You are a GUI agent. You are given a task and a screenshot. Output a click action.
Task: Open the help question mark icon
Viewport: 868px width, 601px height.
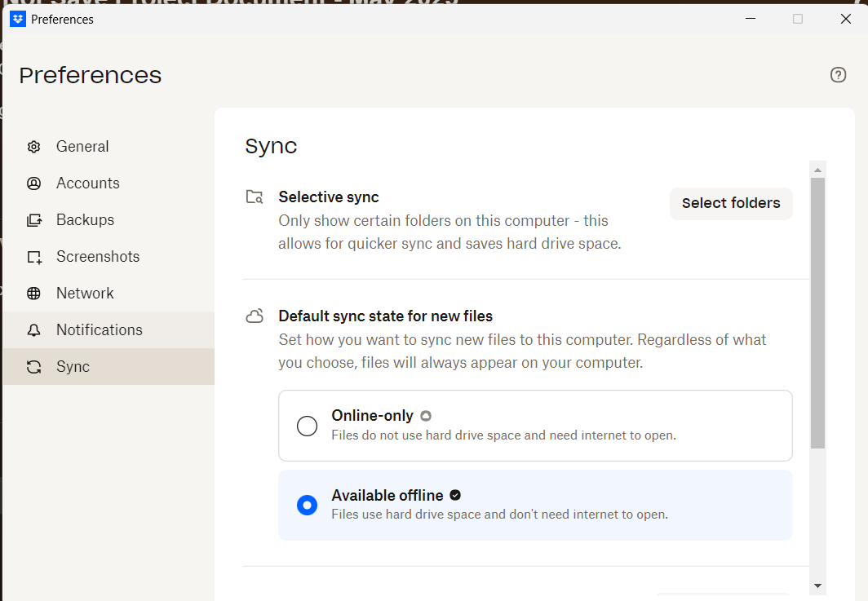pos(838,75)
